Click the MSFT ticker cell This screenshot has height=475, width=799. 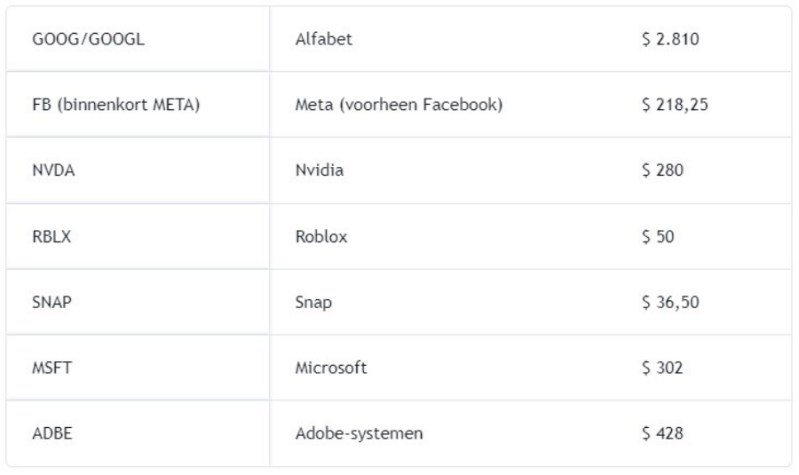52,368
